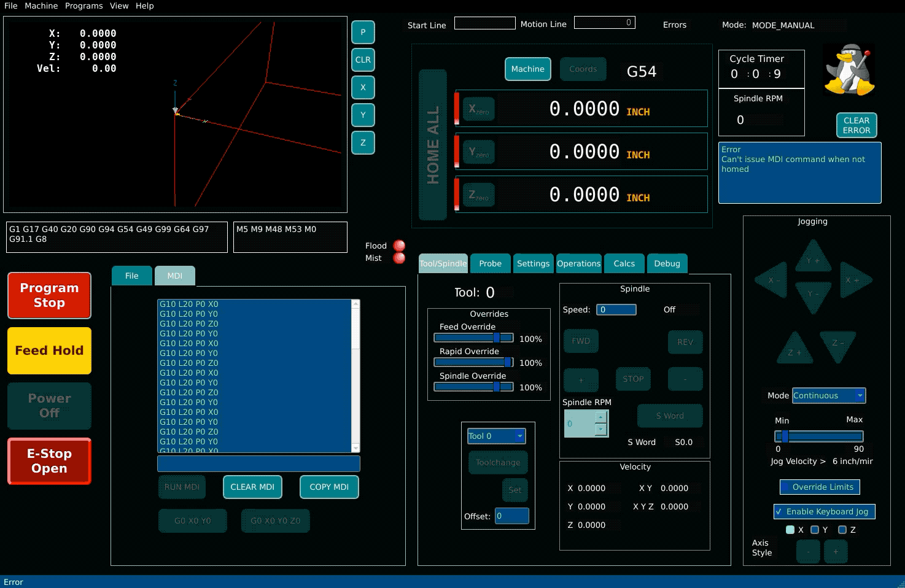The height and width of the screenshot is (588, 905).
Task: Switch preview to Z view
Action: point(363,142)
